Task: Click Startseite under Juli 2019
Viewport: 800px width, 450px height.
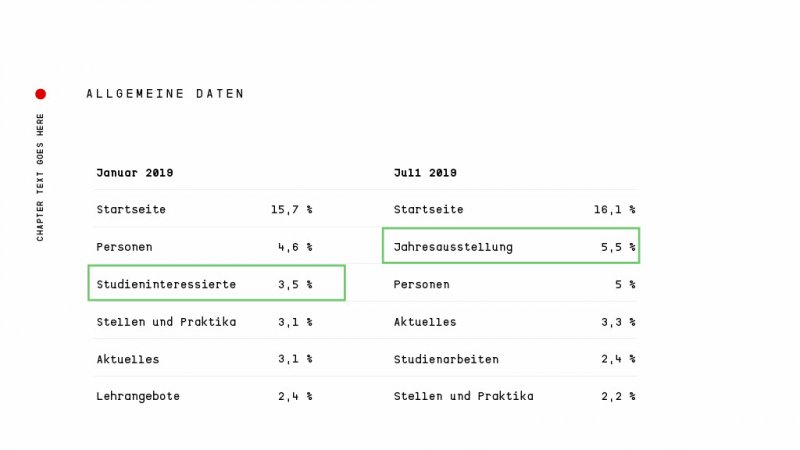Action: [x=429, y=210]
